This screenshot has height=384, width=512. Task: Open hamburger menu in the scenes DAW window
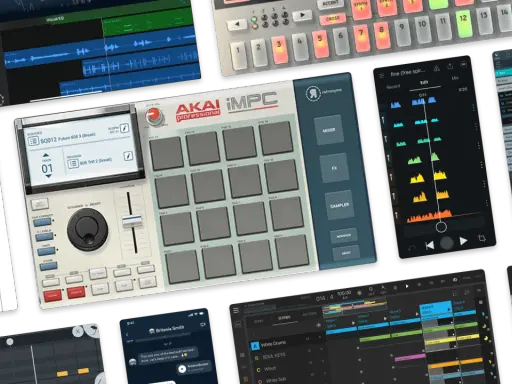click(x=236, y=310)
